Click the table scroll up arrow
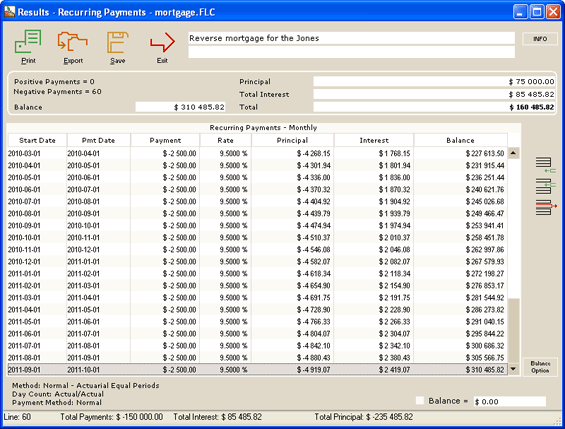The image size is (565, 429). pos(513,153)
